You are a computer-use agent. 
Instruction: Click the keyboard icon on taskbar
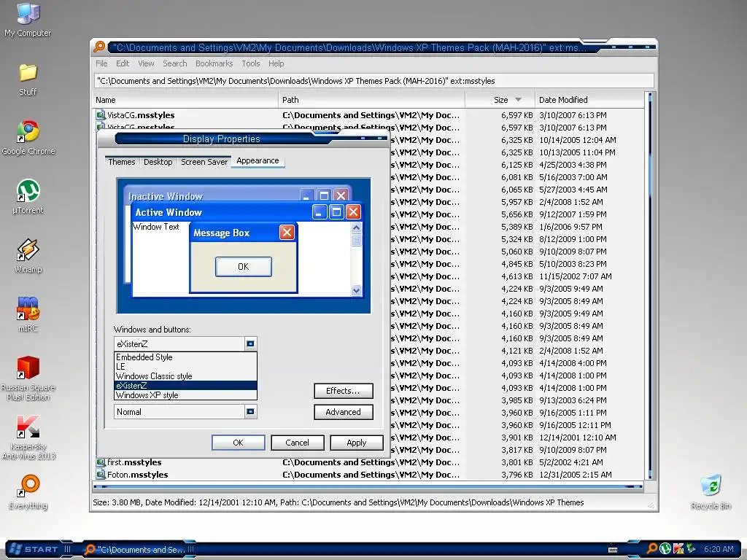613,550
